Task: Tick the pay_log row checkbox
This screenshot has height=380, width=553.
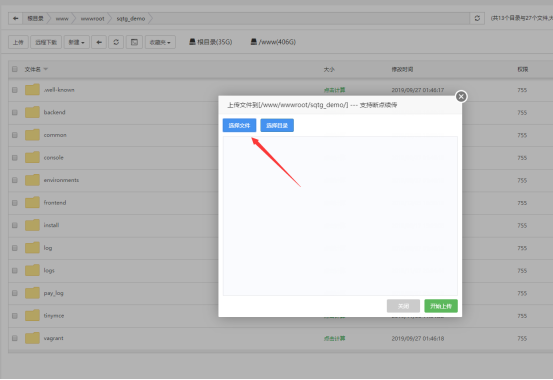Action: point(15,293)
